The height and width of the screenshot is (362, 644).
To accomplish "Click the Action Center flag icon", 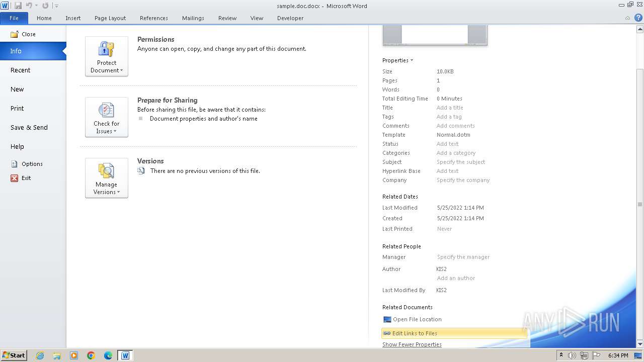I will point(596,355).
